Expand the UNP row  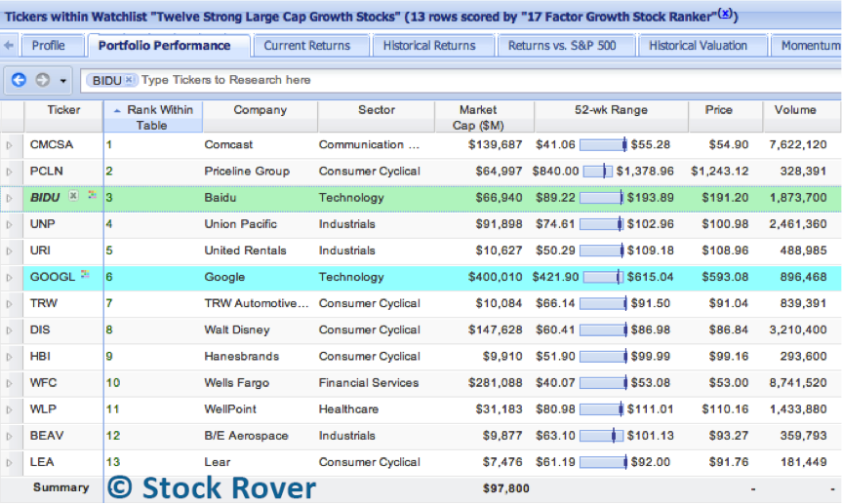click(9, 224)
